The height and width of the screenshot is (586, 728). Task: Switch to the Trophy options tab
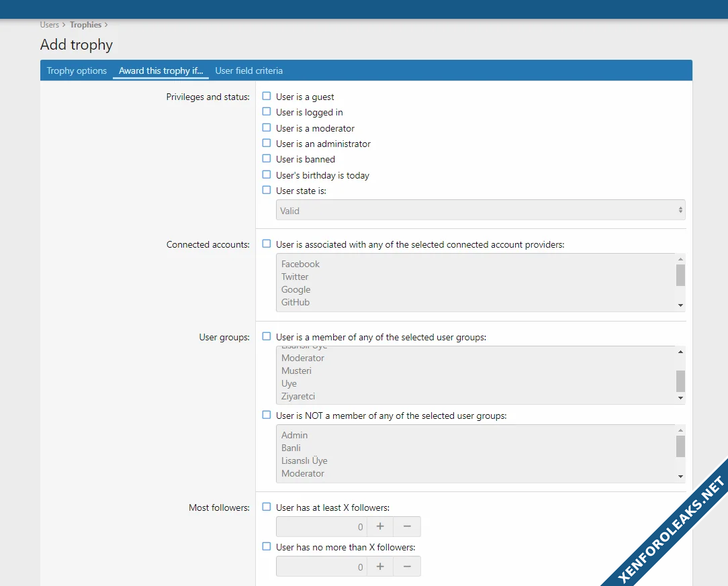(x=77, y=70)
